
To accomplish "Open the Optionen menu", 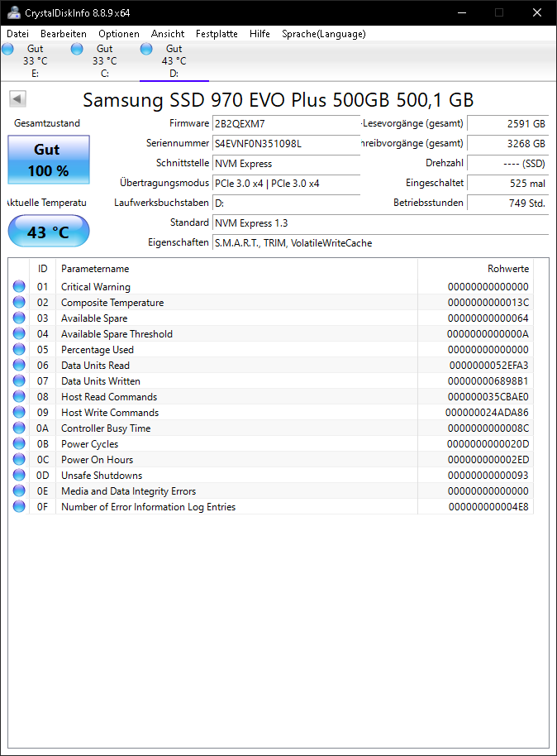I will [x=119, y=34].
